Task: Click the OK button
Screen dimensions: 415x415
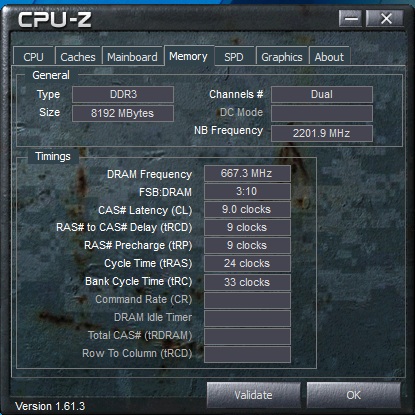Action: click(x=353, y=395)
